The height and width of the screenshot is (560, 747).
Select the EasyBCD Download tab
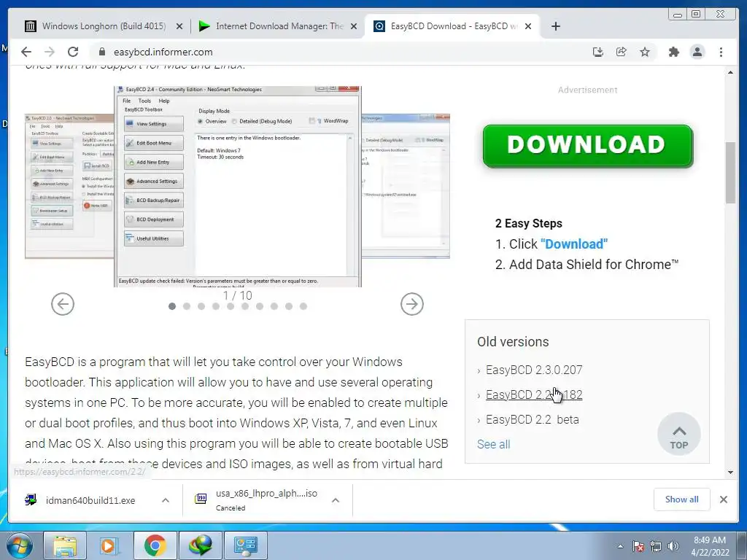[x=452, y=26]
